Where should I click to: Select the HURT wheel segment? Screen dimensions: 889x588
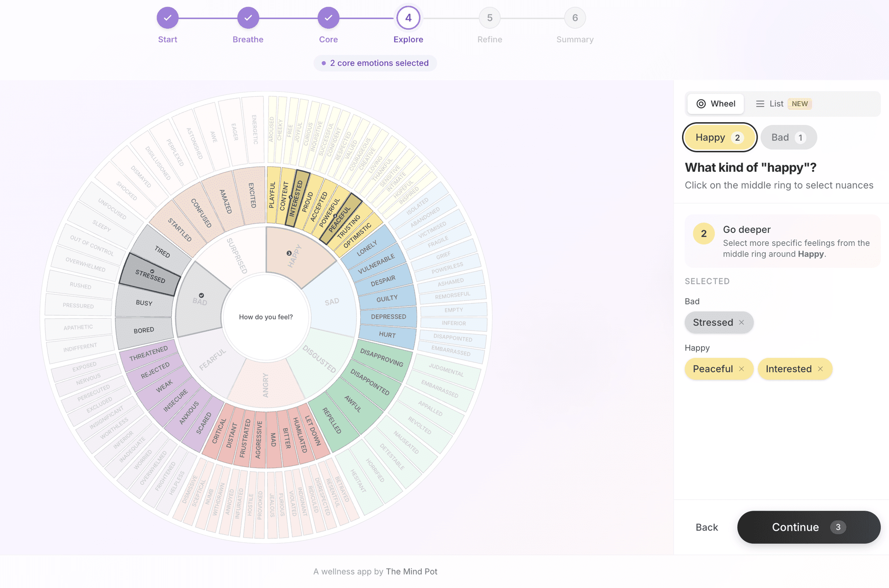387,335
